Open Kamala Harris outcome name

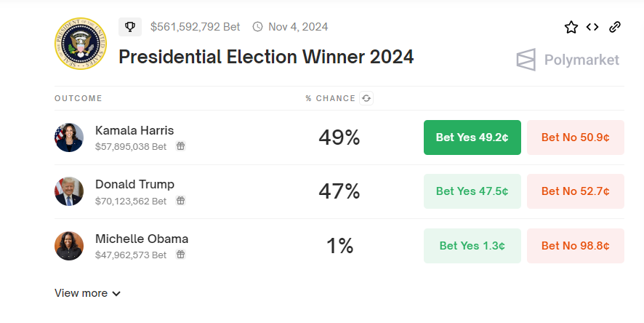tap(134, 130)
